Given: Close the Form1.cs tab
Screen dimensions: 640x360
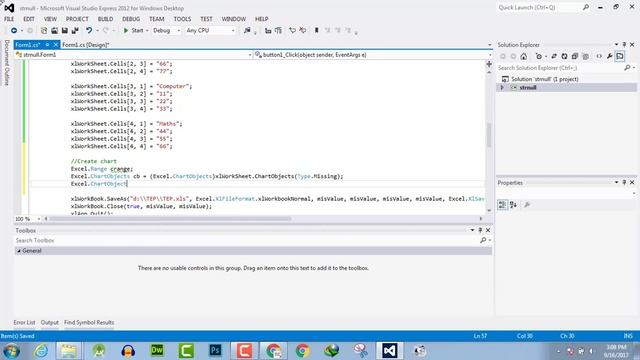Looking at the screenshot, I should coord(56,45).
